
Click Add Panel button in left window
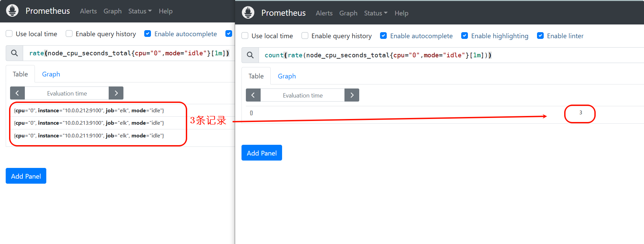[x=26, y=176]
